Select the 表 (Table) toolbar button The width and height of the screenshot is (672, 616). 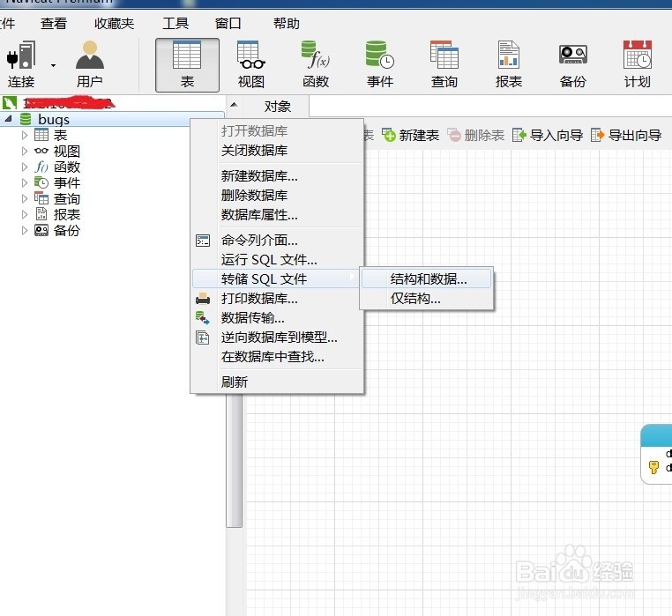187,65
